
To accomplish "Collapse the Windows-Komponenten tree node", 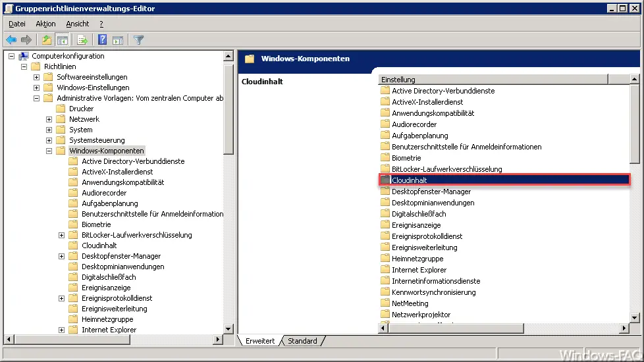I will click(x=49, y=151).
